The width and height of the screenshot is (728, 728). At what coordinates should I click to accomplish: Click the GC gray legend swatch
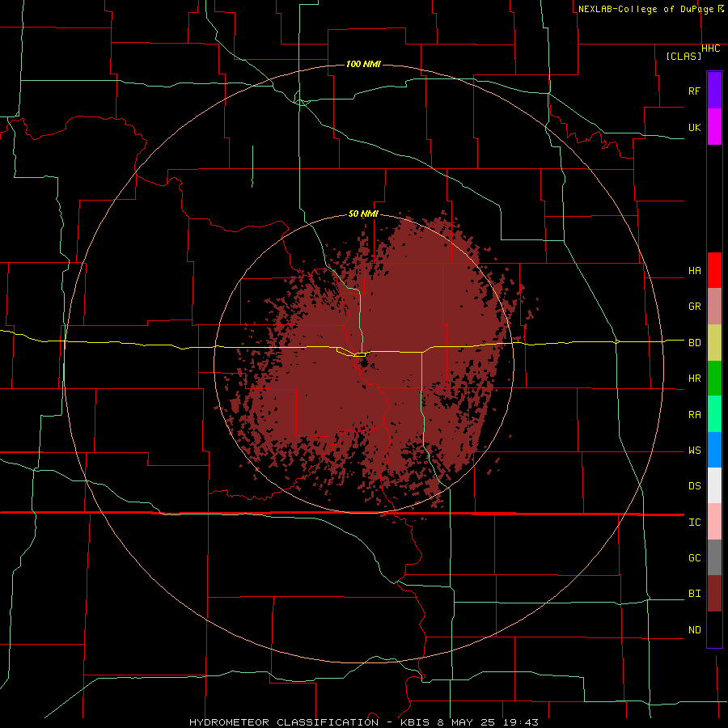(714, 557)
